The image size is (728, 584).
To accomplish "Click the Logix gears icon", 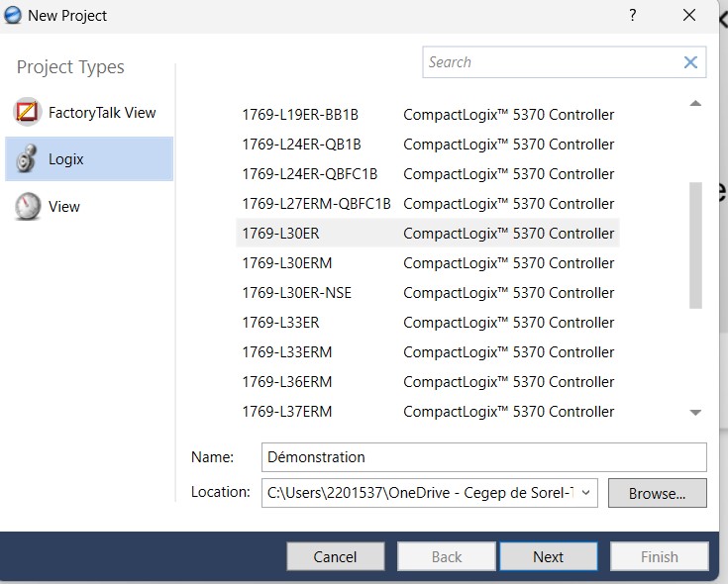I will [28, 159].
